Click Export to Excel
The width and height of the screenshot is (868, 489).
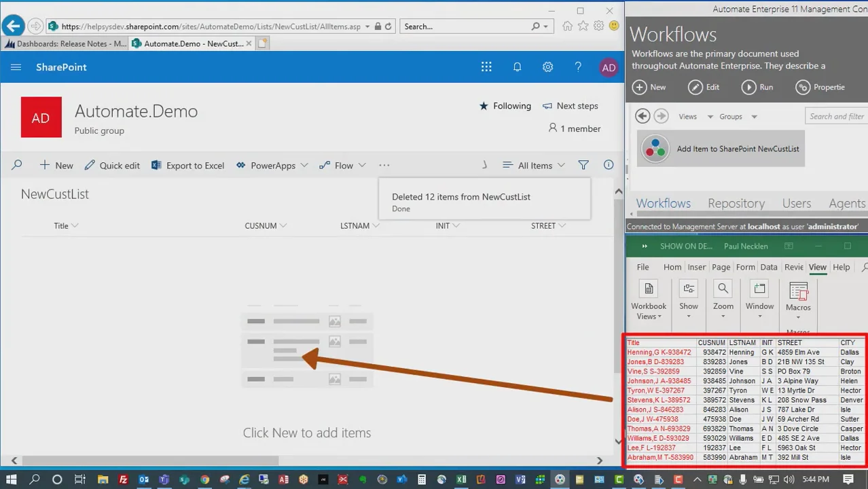pyautogui.click(x=187, y=165)
